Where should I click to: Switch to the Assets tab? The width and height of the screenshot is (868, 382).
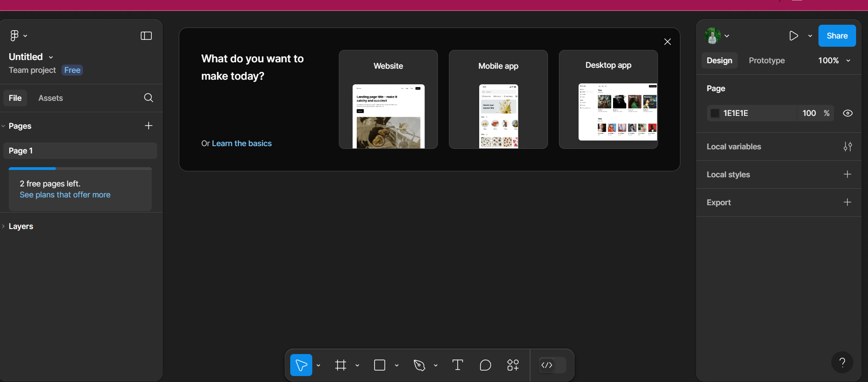pyautogui.click(x=50, y=98)
